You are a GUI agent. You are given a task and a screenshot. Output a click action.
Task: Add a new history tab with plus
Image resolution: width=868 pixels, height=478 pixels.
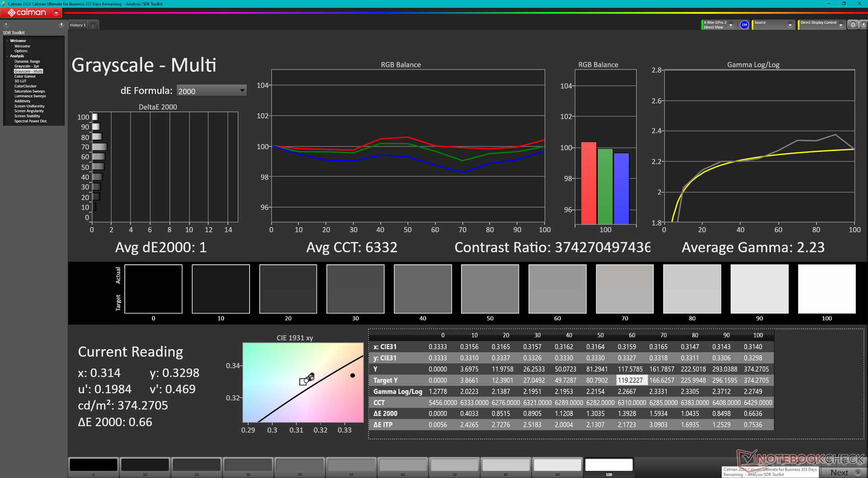coord(93,25)
